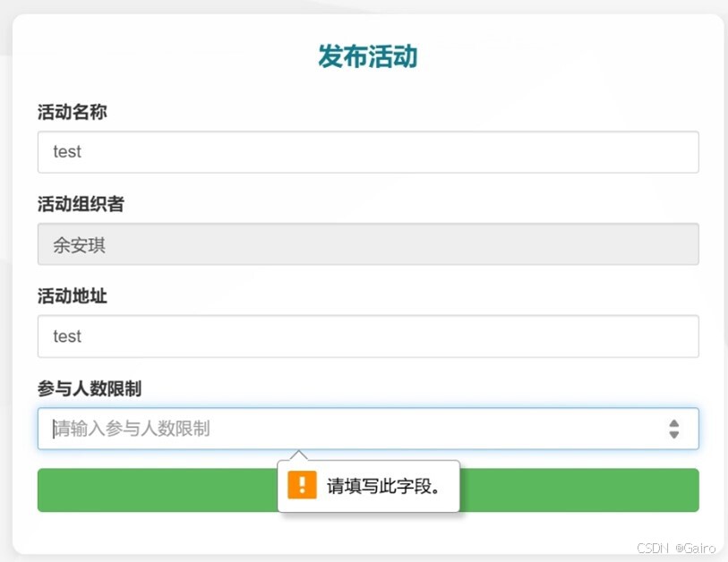Click the 活动组织者 label
The height and width of the screenshot is (562, 728).
point(81,204)
